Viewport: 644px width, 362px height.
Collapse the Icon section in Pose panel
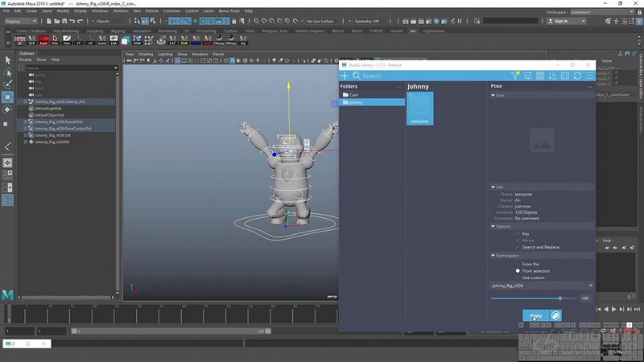click(493, 95)
